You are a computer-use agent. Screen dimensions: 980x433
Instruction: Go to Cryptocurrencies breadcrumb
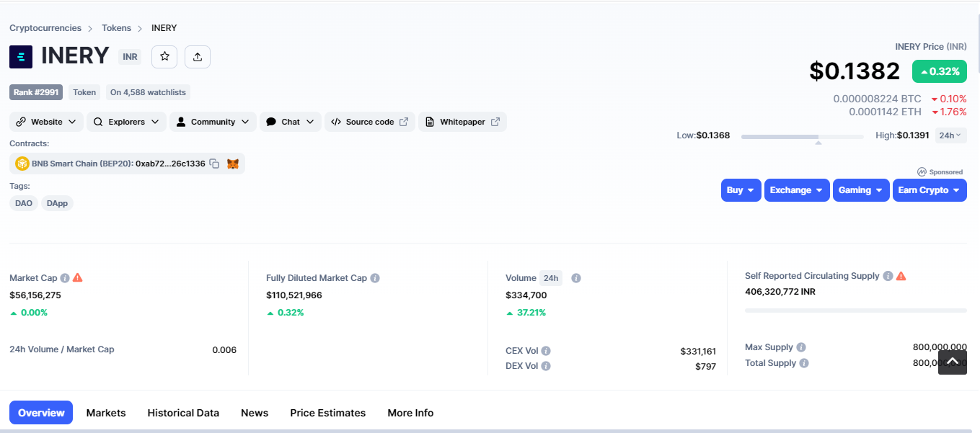point(45,28)
